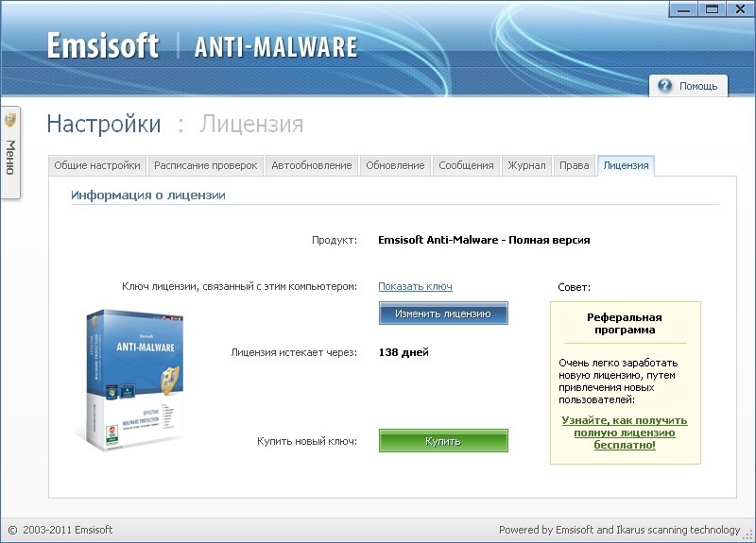Click the Emsisoft Anti-Malware header logo
756x543 pixels.
coord(201,46)
